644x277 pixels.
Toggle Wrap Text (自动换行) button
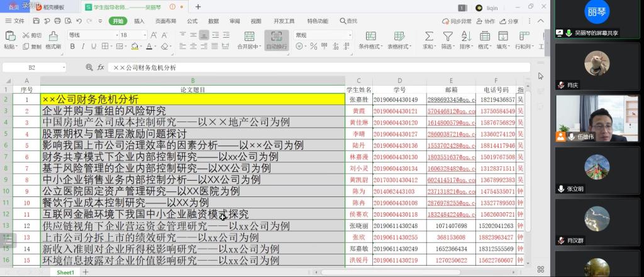pyautogui.click(x=276, y=39)
